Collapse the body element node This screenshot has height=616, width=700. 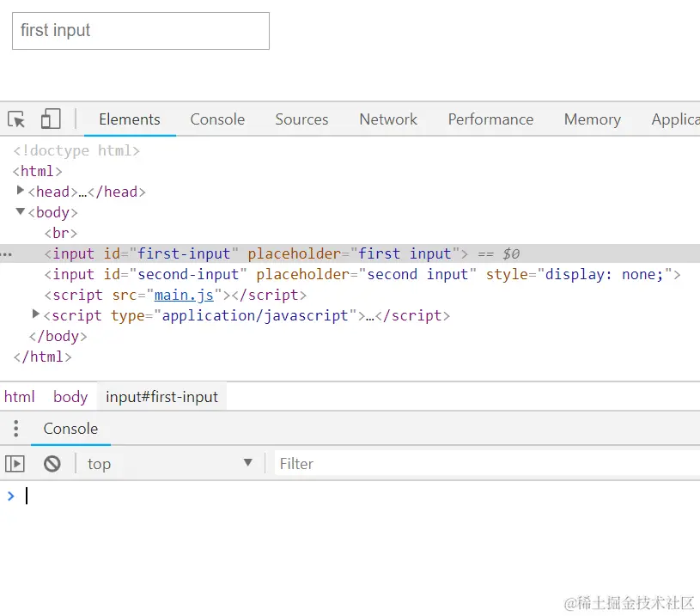coord(21,211)
